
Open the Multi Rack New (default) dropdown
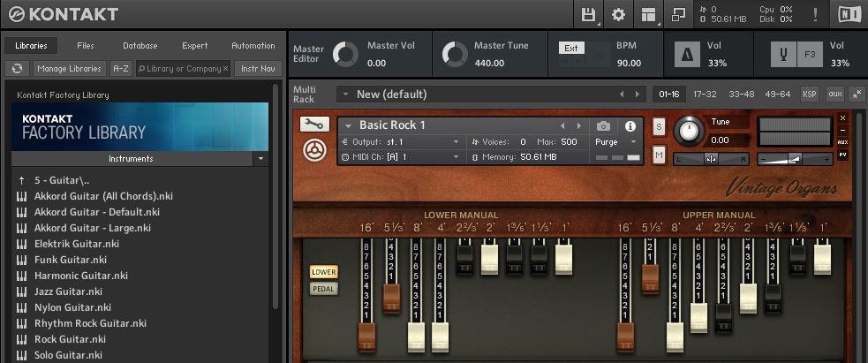[346, 95]
